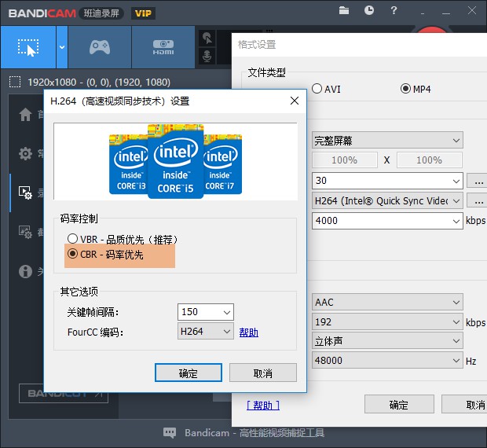Screen dimensions: 487x448
Task: Toggle mouse cursor recording icon
Action: click(207, 39)
